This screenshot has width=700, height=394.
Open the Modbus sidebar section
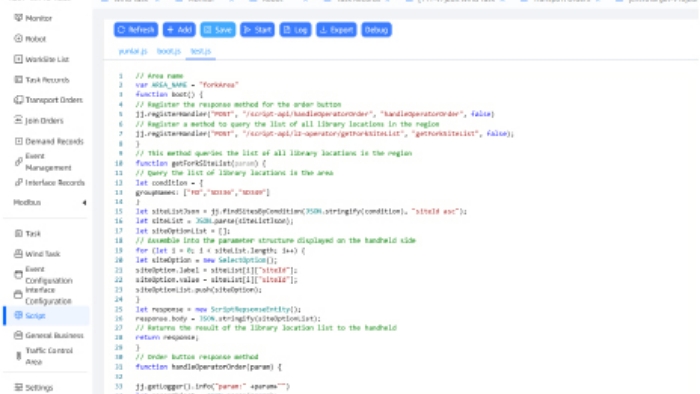click(x=27, y=203)
